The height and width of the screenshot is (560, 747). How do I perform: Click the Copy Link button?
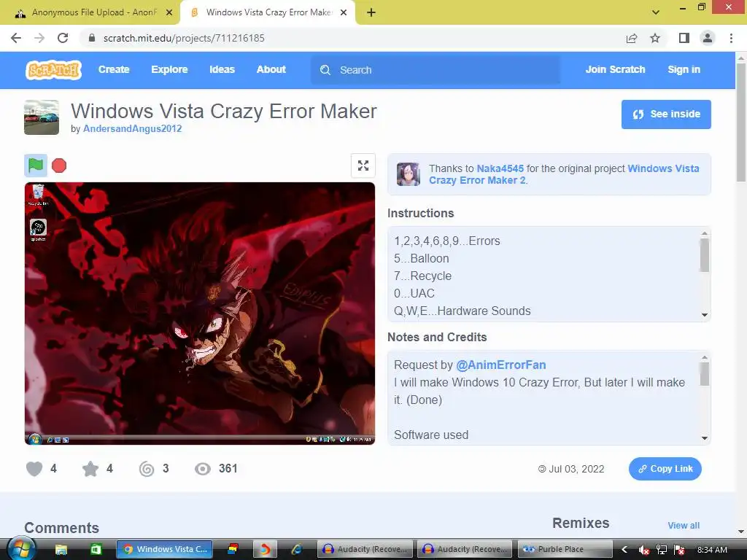point(665,469)
